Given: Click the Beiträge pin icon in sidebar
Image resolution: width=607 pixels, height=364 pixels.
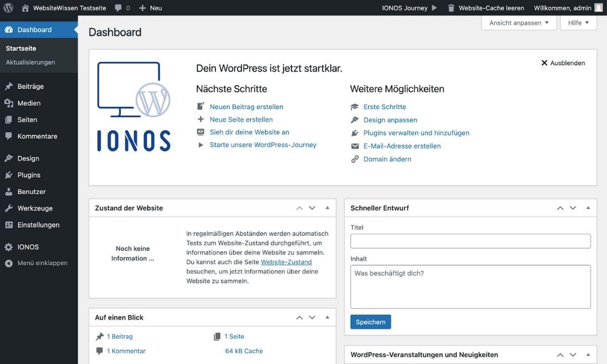Looking at the screenshot, I should click(x=9, y=86).
